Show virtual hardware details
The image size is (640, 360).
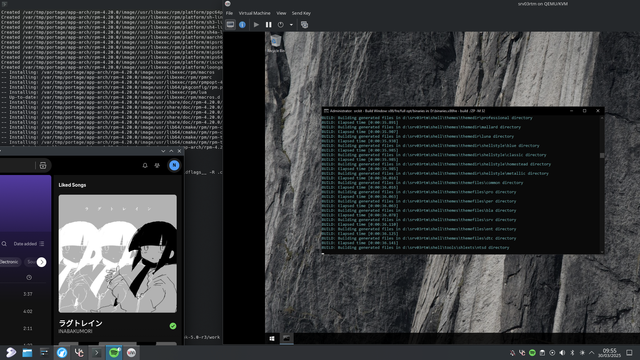click(242, 24)
